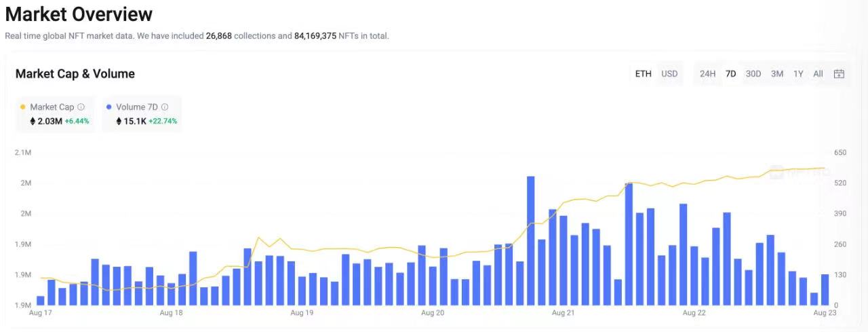
Task: Click the Aug 23 axis label
Action: coord(825,313)
